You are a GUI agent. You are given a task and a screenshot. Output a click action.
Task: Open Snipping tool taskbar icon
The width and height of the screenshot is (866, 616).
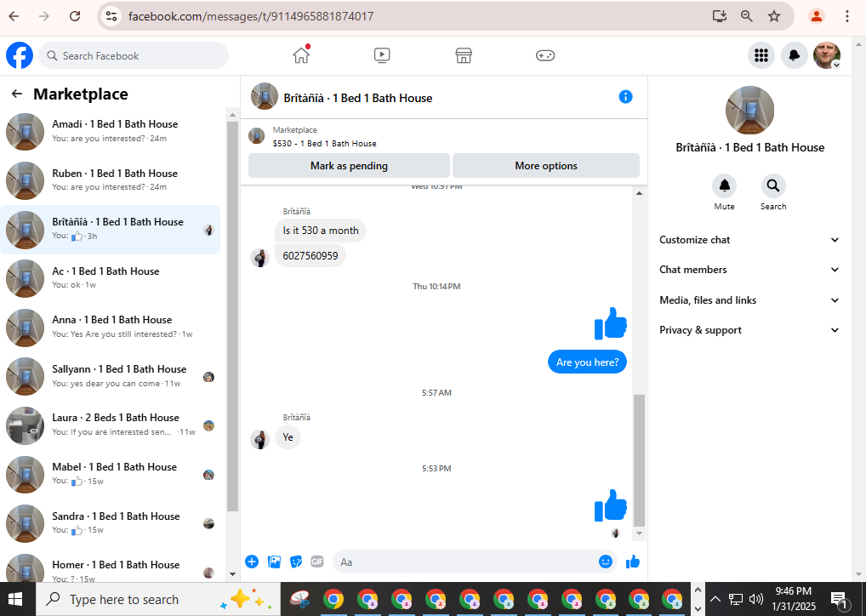tap(300, 599)
